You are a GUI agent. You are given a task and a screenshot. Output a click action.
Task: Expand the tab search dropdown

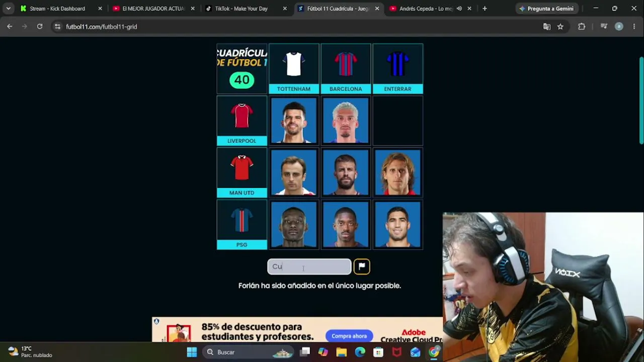(x=9, y=9)
